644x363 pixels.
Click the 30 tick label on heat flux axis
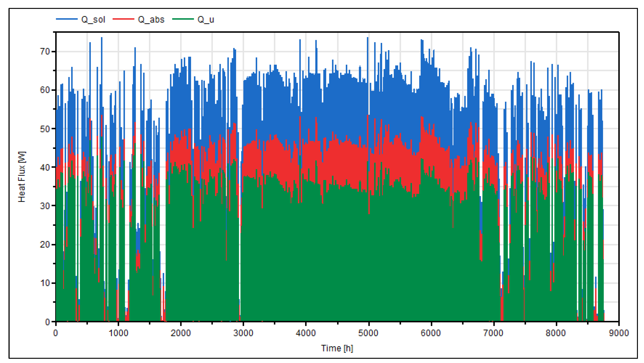pos(45,206)
